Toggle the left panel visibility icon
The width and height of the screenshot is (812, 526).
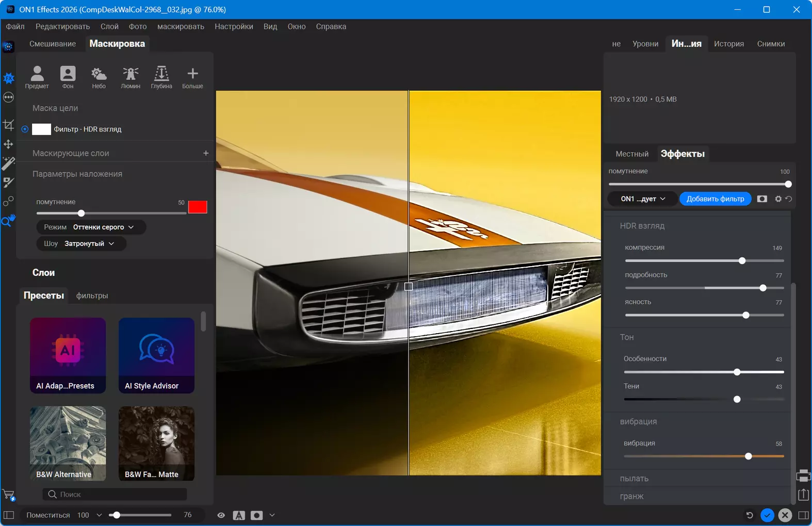[8, 515]
